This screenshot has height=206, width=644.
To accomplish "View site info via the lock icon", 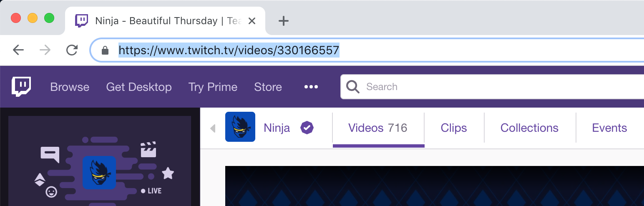I will tap(105, 51).
